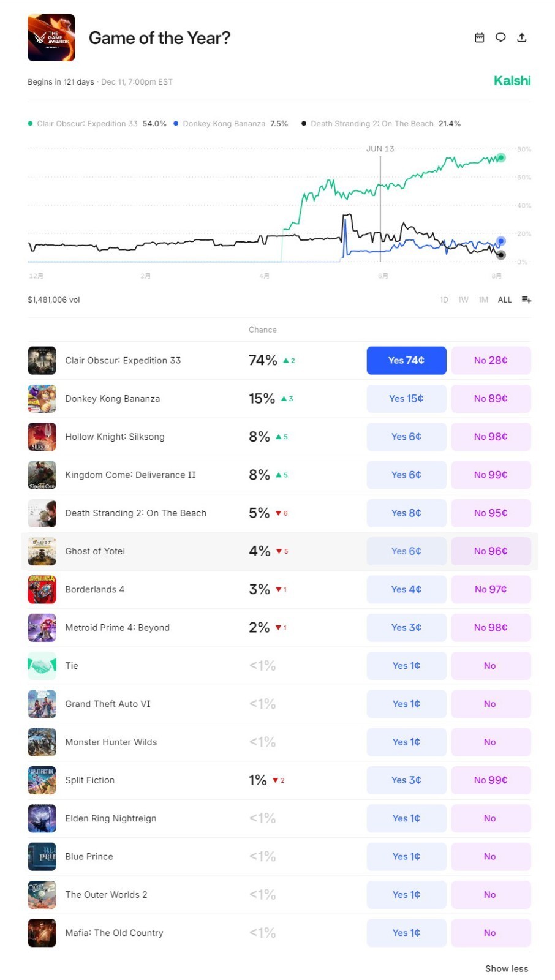Image resolution: width=555 pixels, height=980 pixels.
Task: Open the comments speech bubble icon
Action: tap(500, 38)
